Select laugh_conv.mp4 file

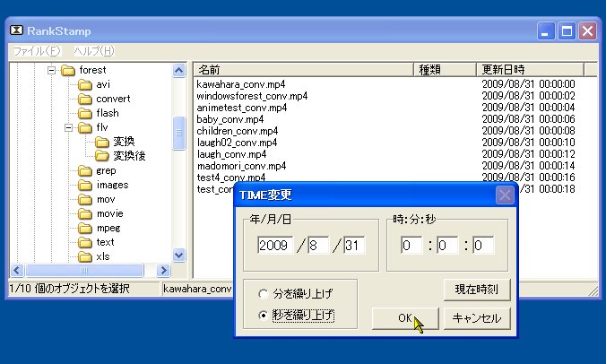coord(231,154)
